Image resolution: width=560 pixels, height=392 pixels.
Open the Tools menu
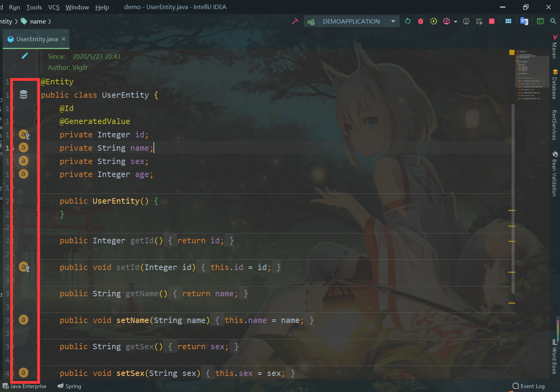point(34,7)
